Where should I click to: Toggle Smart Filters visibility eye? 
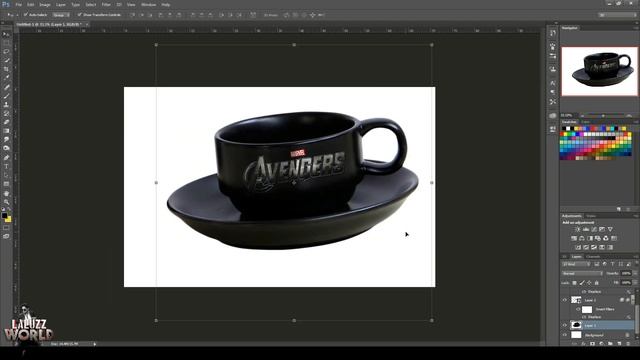[x=578, y=309]
